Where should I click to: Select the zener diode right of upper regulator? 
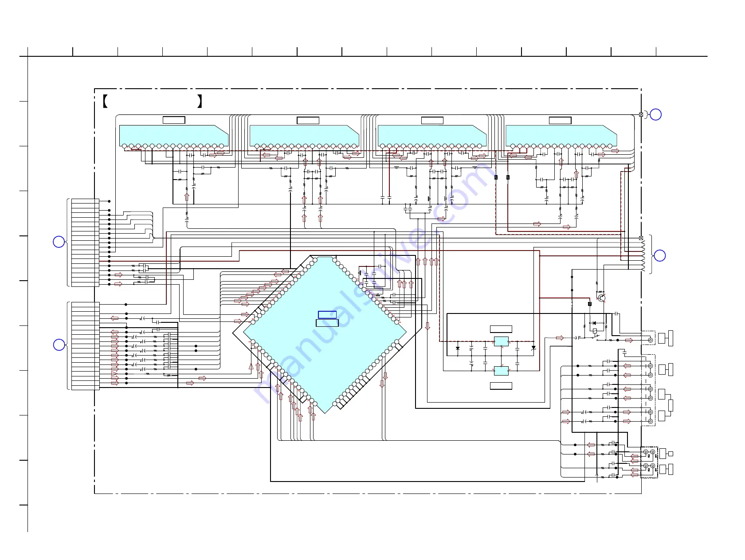click(533, 348)
